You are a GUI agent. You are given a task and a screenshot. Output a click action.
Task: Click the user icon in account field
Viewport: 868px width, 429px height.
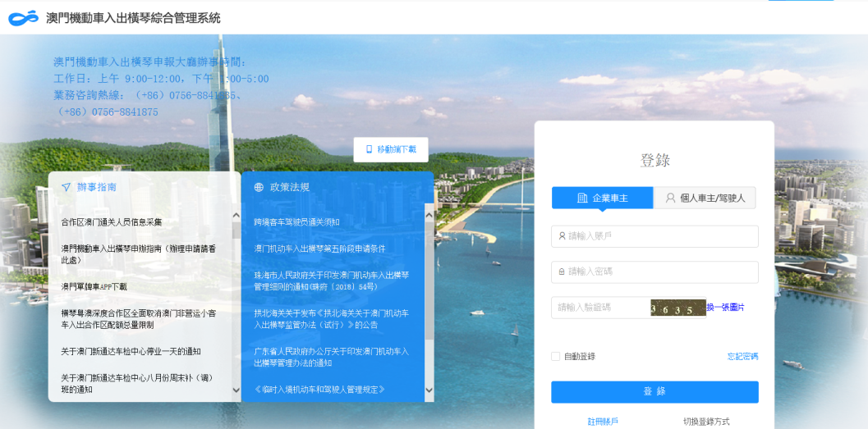point(562,236)
